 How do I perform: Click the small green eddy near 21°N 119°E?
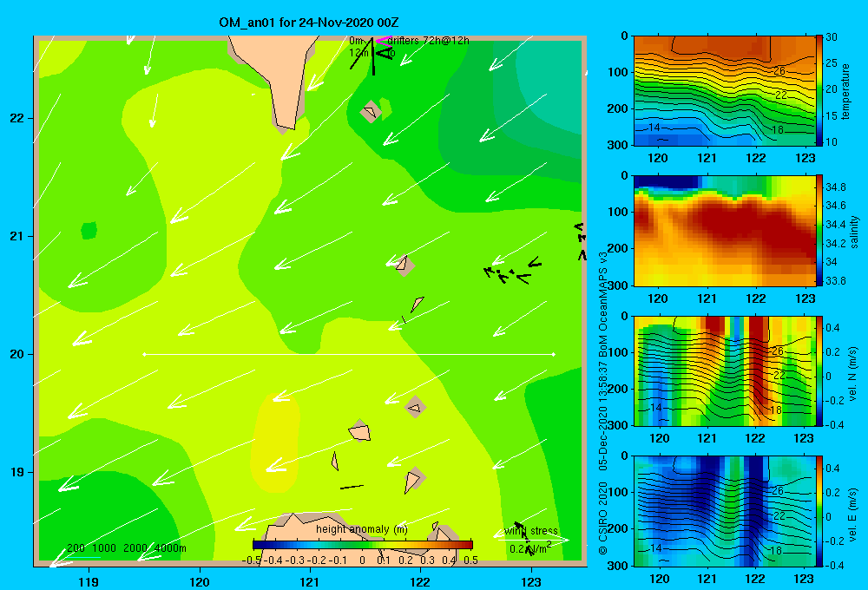click(x=89, y=230)
